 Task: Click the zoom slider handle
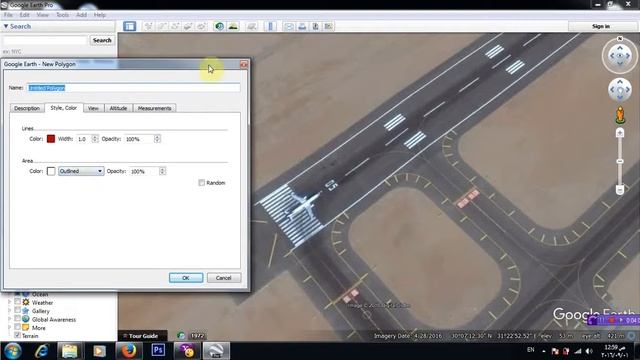pyautogui.click(x=620, y=161)
